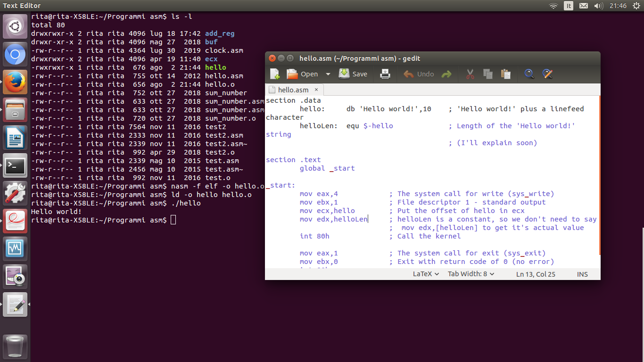Launch Firefox from the dock
The image size is (644, 362).
[15, 81]
